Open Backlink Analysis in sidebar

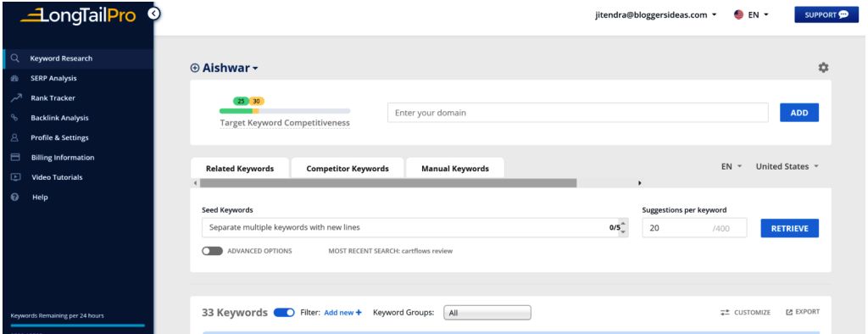[59, 118]
